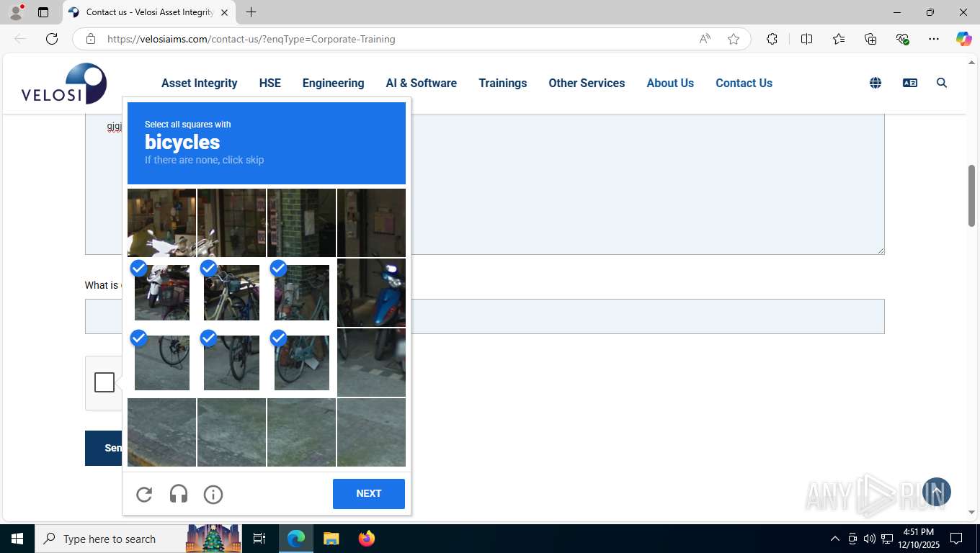This screenshot has height=553, width=980.
Task: Open the taskbar clock 4:51 PM
Action: coord(918,539)
